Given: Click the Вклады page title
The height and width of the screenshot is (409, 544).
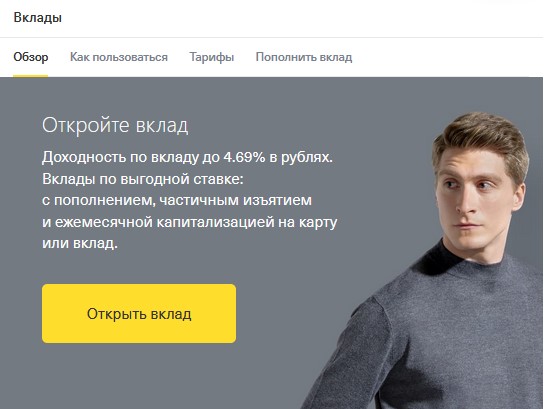Looking at the screenshot, I should click(x=37, y=17).
